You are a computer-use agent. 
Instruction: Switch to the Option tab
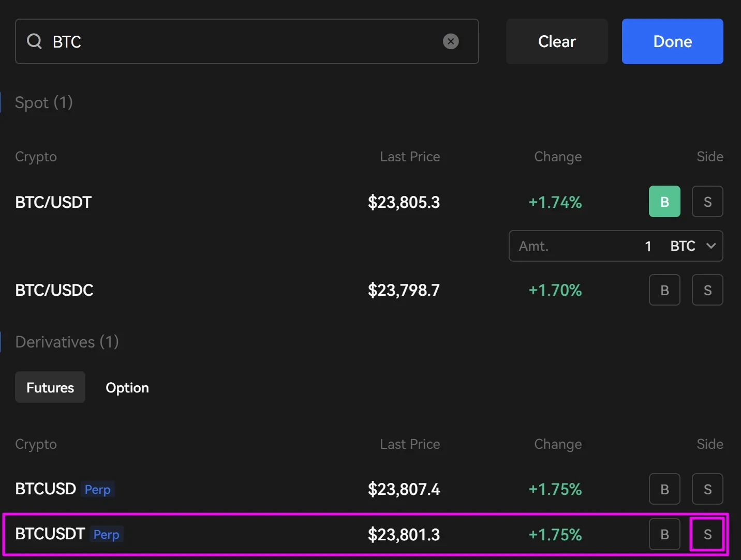[127, 387]
